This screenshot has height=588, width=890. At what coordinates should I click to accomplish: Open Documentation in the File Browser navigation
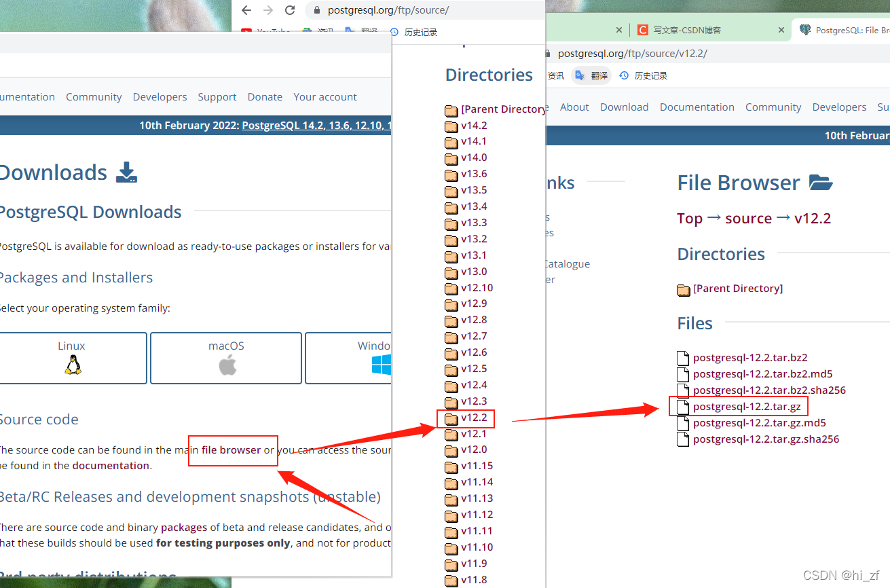click(x=697, y=107)
